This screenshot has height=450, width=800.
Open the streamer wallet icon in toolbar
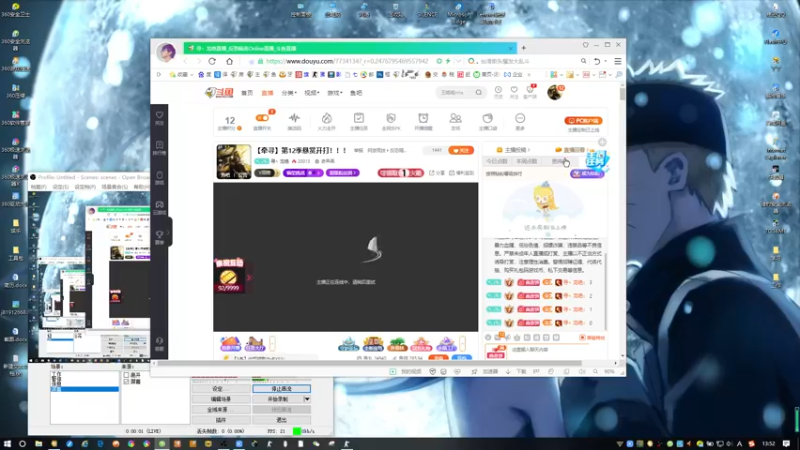click(x=487, y=118)
